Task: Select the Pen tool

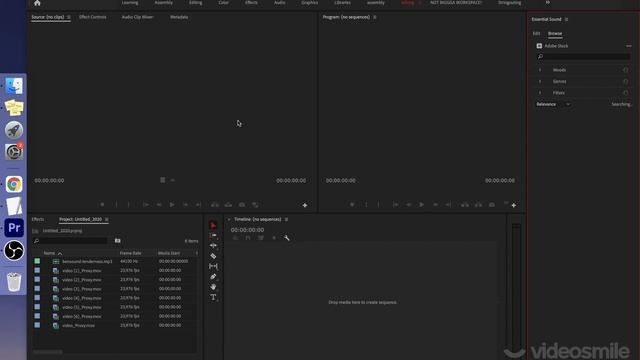Action: (x=213, y=276)
